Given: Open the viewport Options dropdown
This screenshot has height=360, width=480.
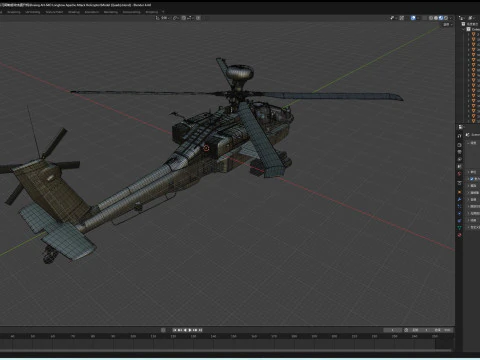Looking at the screenshot, I should (x=448, y=25).
